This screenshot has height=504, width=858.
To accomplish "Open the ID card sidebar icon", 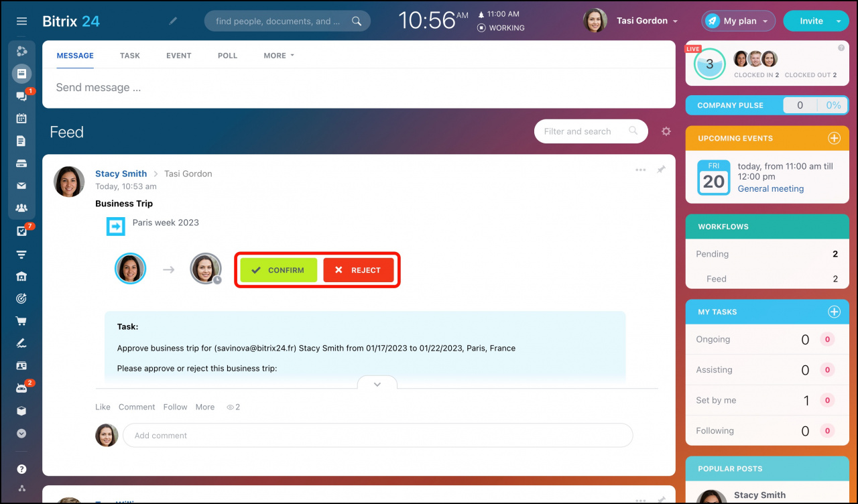I will (x=21, y=366).
